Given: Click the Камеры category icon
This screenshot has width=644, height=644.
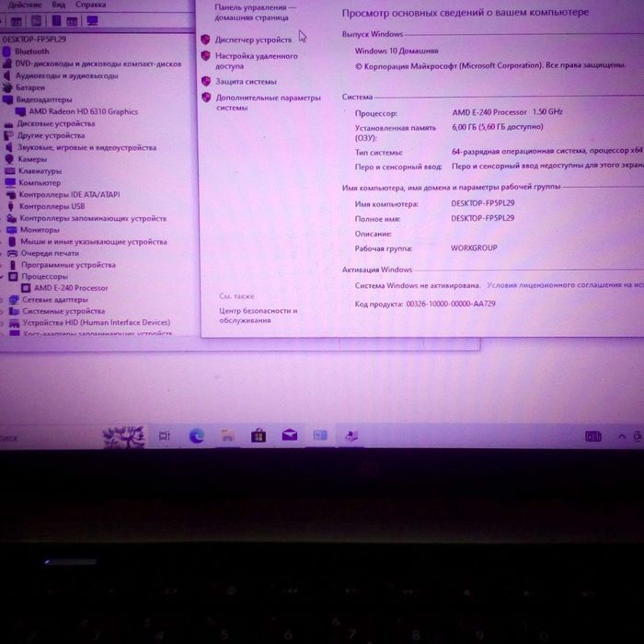Looking at the screenshot, I should 9,159.
